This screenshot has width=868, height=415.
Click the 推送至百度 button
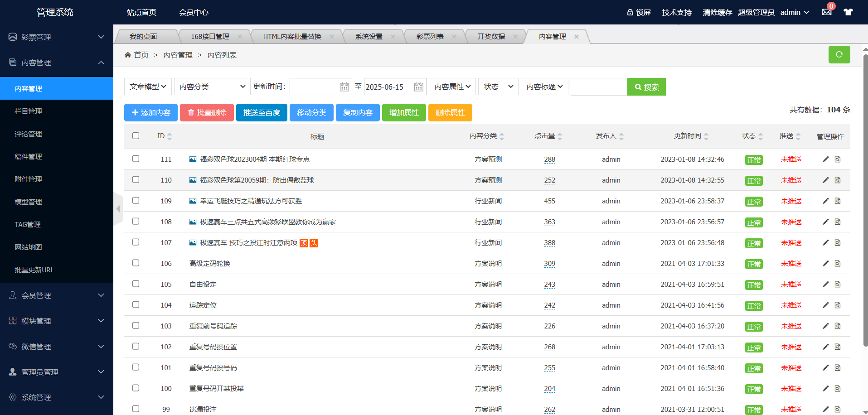(x=262, y=112)
